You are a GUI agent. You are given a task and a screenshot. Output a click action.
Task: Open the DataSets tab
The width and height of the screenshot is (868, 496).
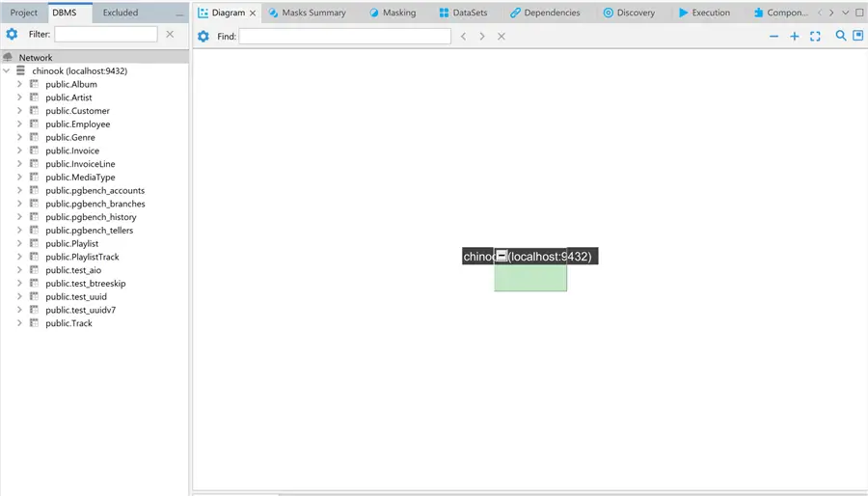[x=463, y=13]
